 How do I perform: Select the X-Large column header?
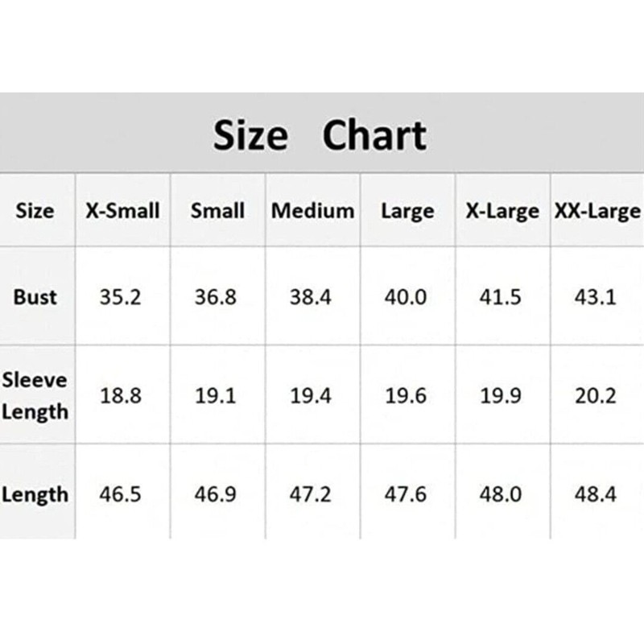[502, 212]
